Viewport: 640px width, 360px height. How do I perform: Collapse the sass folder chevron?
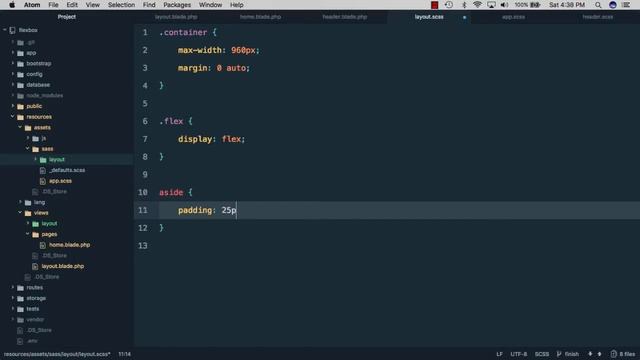[28, 149]
